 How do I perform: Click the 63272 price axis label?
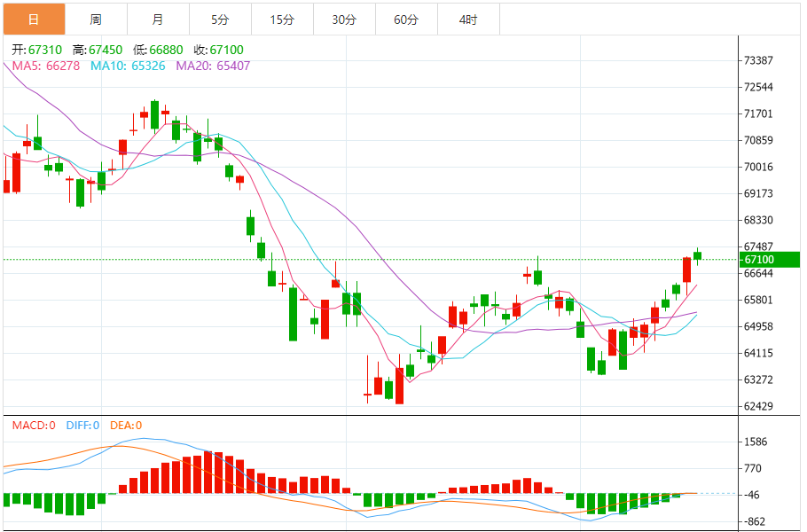pos(758,379)
